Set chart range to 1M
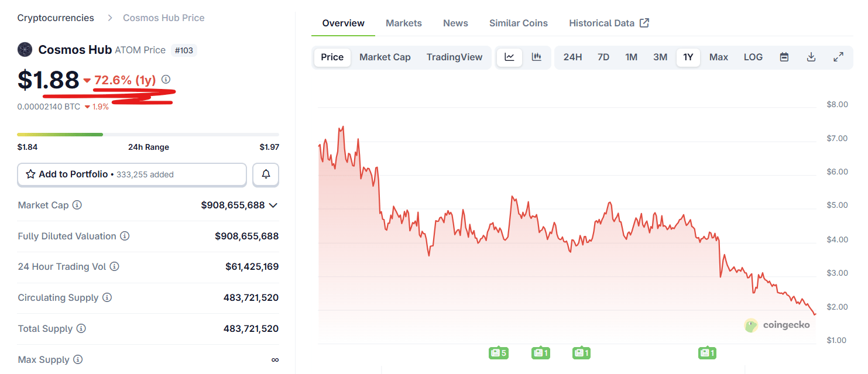The width and height of the screenshot is (868, 374). (631, 57)
